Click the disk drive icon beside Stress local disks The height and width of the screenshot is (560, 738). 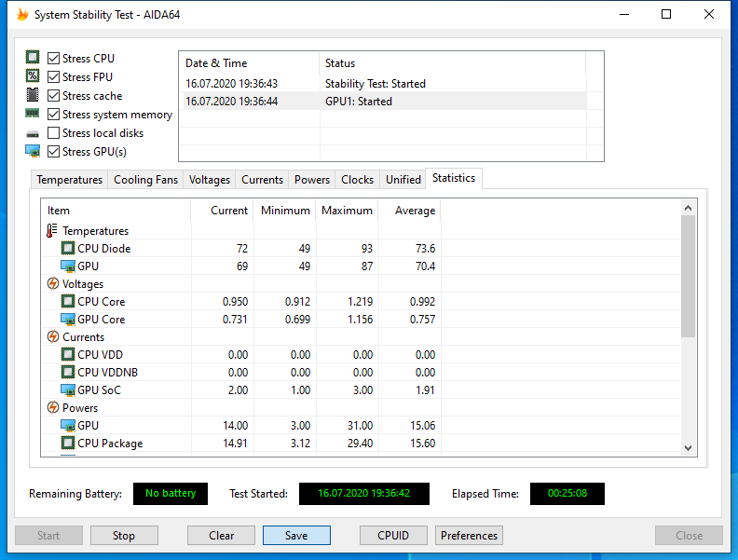[33, 134]
